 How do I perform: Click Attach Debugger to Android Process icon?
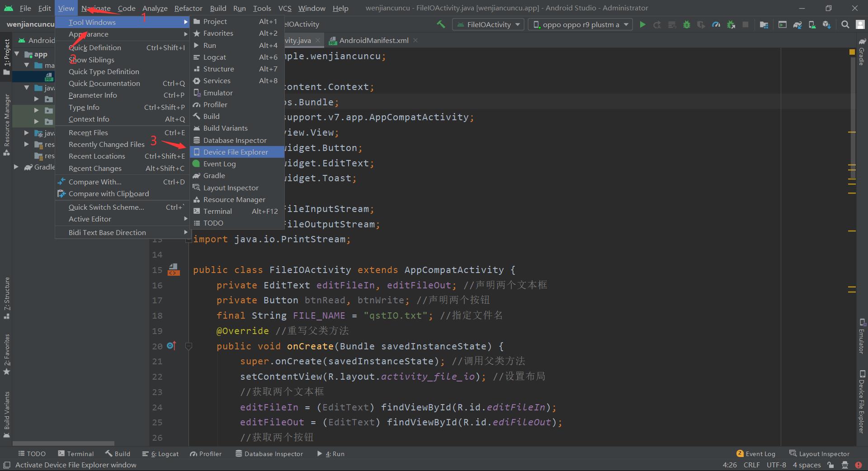click(x=731, y=24)
